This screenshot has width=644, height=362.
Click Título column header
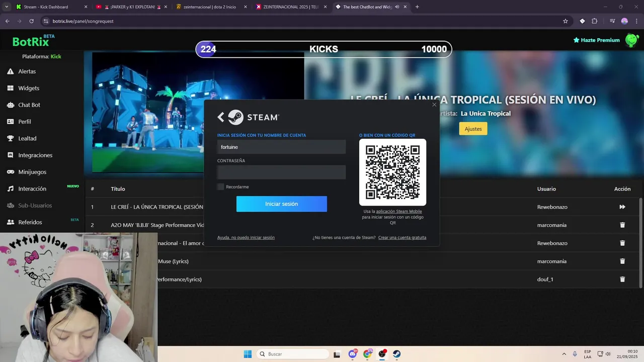[118, 189]
